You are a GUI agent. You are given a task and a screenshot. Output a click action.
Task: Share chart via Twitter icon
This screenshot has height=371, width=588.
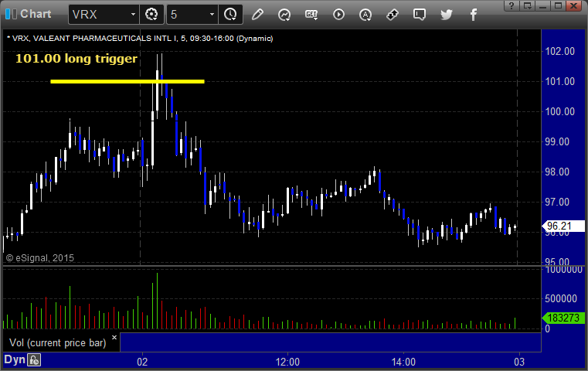(x=447, y=15)
